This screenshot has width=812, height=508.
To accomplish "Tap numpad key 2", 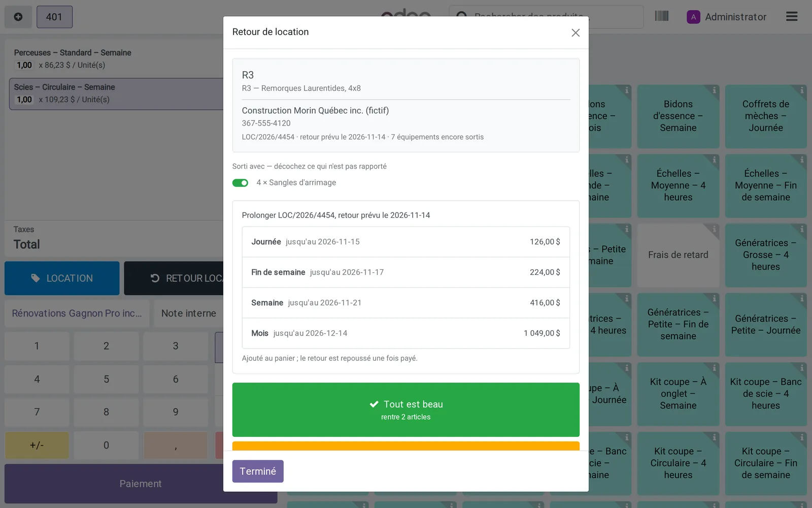I will click(106, 346).
